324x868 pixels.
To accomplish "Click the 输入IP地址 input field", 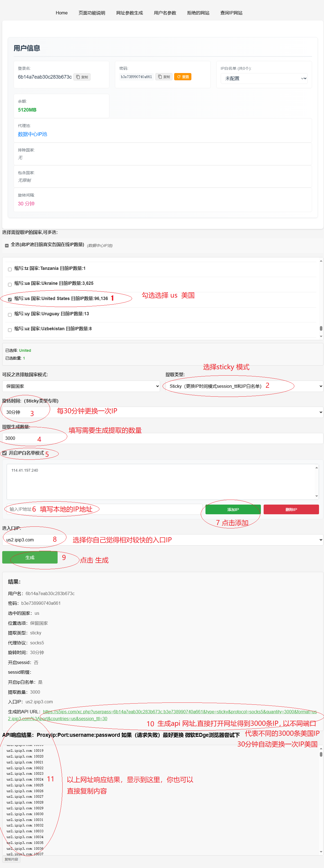I will tap(104, 509).
